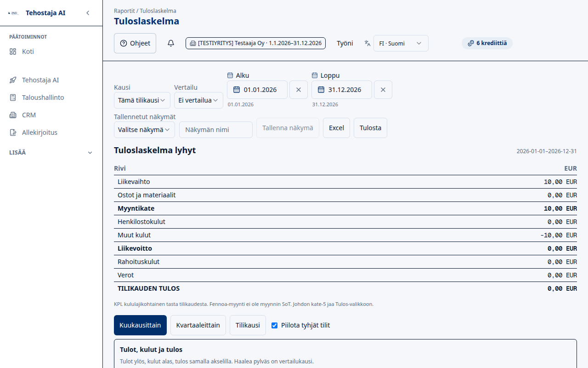This screenshot has height=368, width=588.
Task: Toggle the Piilota tyhjät tilit checkbox
Action: [x=275, y=325]
